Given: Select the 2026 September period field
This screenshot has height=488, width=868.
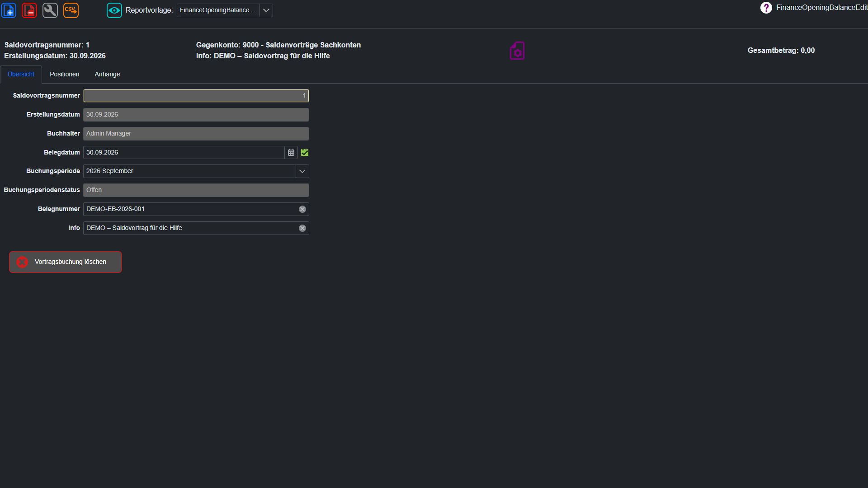Looking at the screenshot, I should pos(190,171).
